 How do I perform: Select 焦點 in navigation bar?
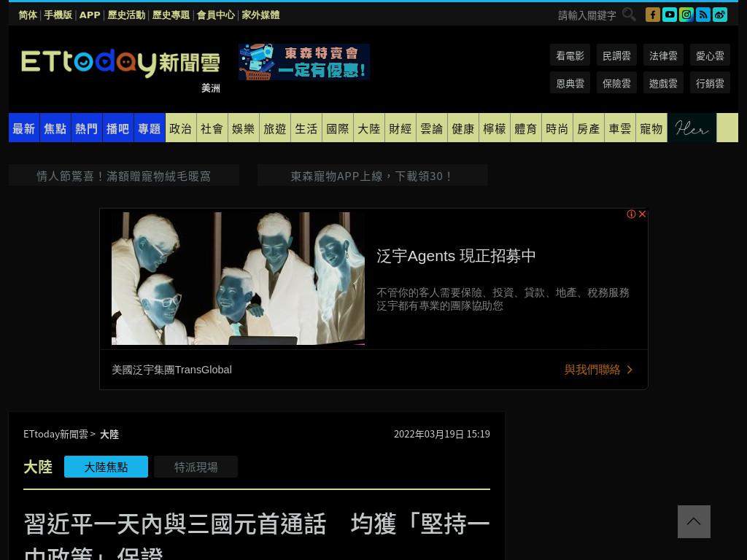point(55,128)
